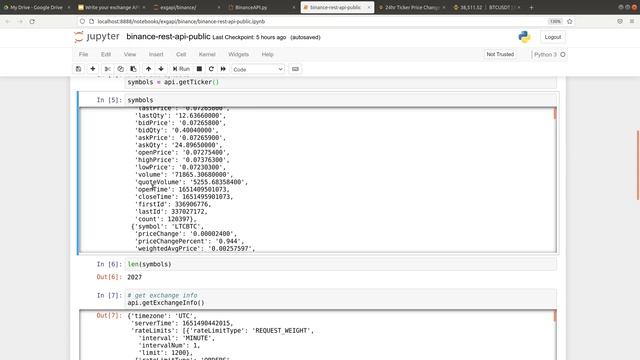Click the Out[7]: prompt area
Screen dimensions: 640x360
[109, 316]
